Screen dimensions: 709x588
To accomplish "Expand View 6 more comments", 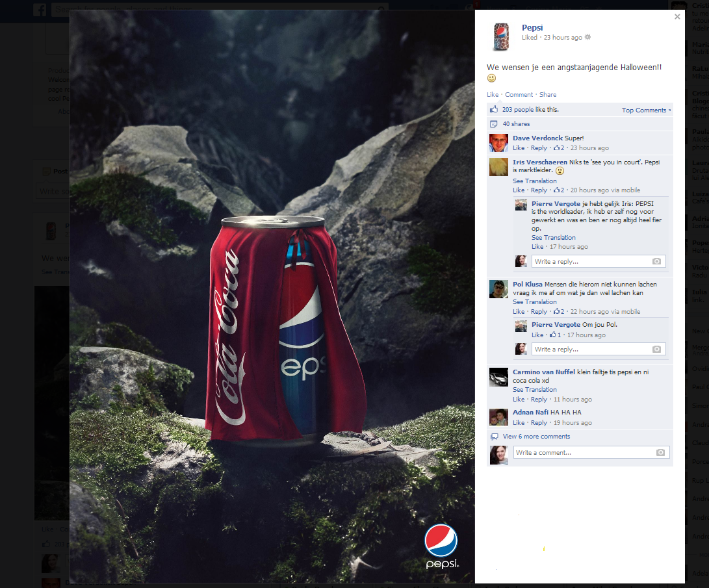I will [x=536, y=437].
